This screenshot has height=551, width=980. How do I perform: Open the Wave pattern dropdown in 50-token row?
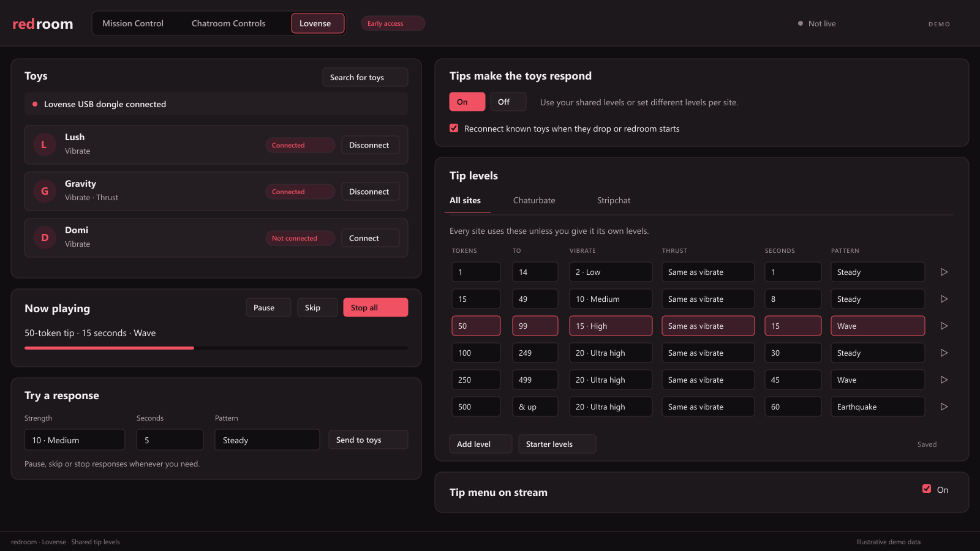pos(878,326)
